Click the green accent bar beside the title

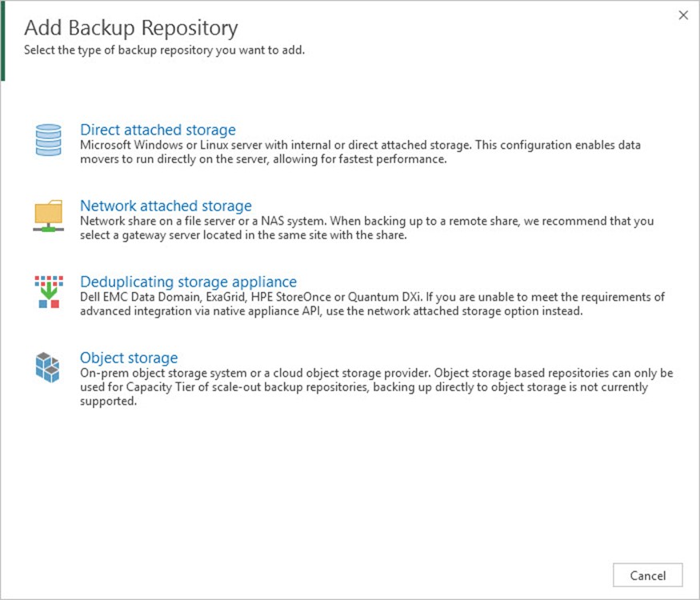(3, 42)
